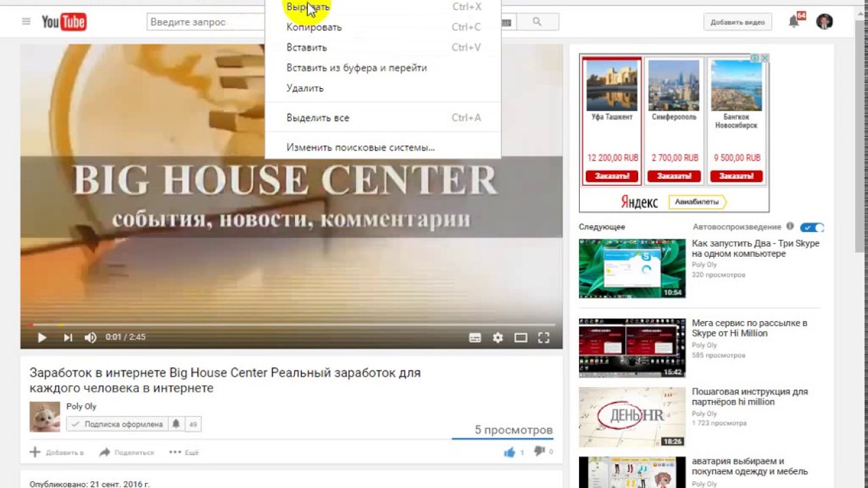This screenshot has height=488, width=868.
Task: Enter fullscreen mode
Action: point(543,338)
